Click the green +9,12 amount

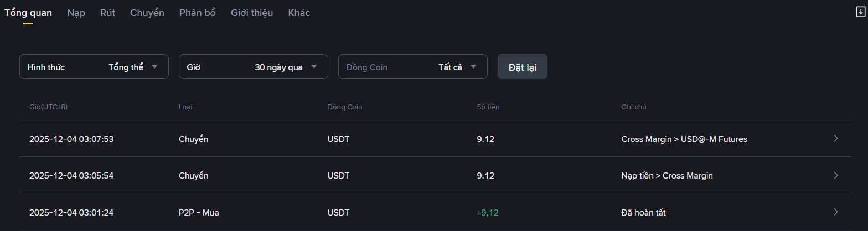[x=487, y=212]
